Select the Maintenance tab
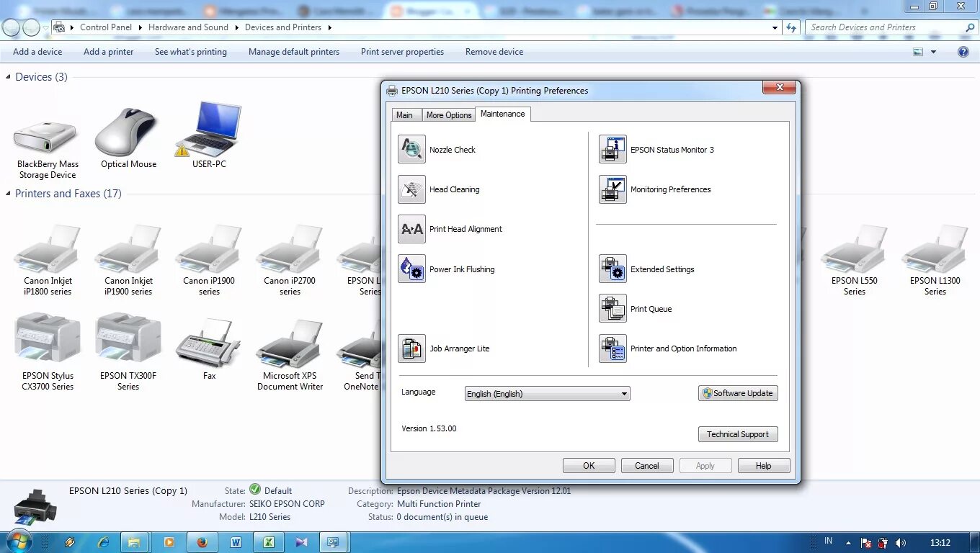The image size is (980, 553). pos(503,114)
